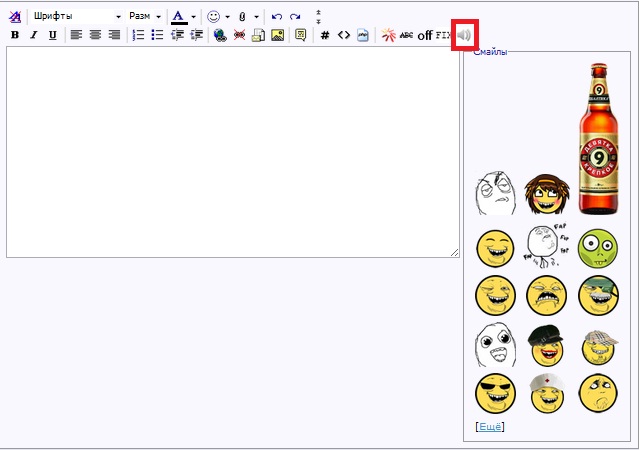Viewport: 639px width, 450px height.
Task: Open the Шрифты font dropdown
Action: click(x=76, y=17)
